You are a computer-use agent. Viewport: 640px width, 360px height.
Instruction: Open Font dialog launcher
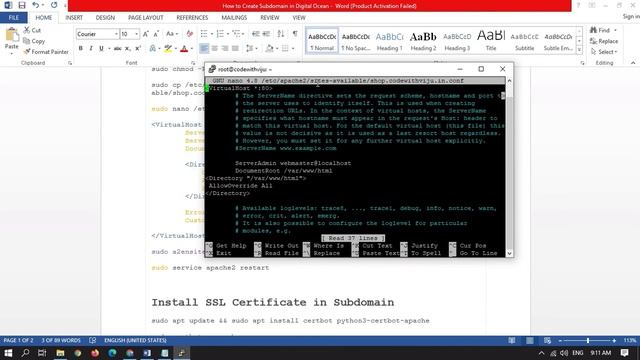coord(193,63)
